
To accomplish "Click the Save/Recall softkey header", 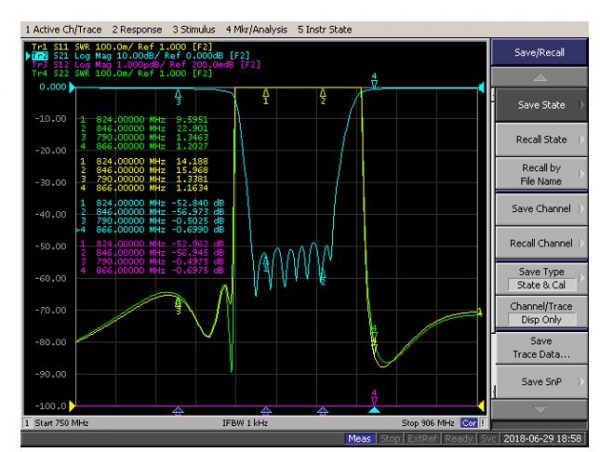I will tap(539, 52).
